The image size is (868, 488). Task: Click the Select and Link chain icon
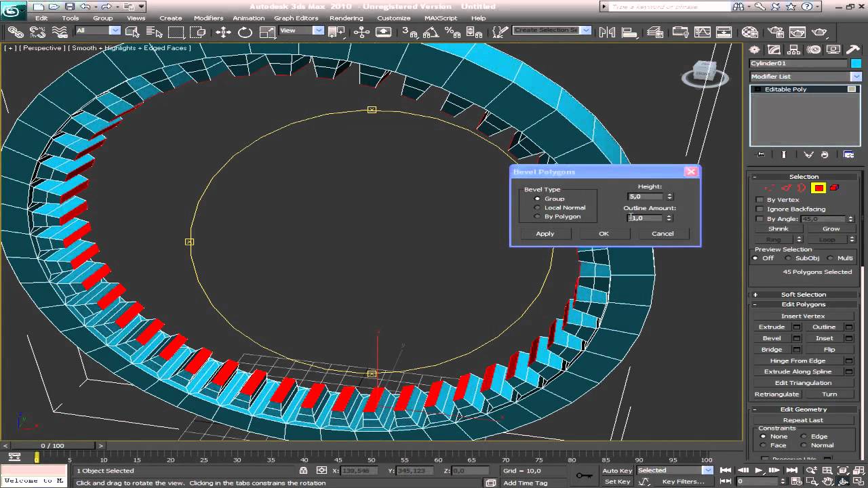pyautogui.click(x=16, y=32)
